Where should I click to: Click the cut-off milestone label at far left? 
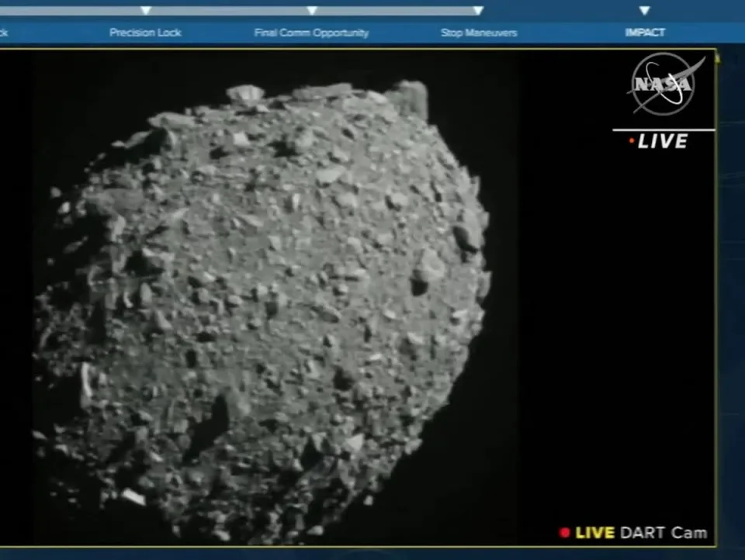[4, 33]
